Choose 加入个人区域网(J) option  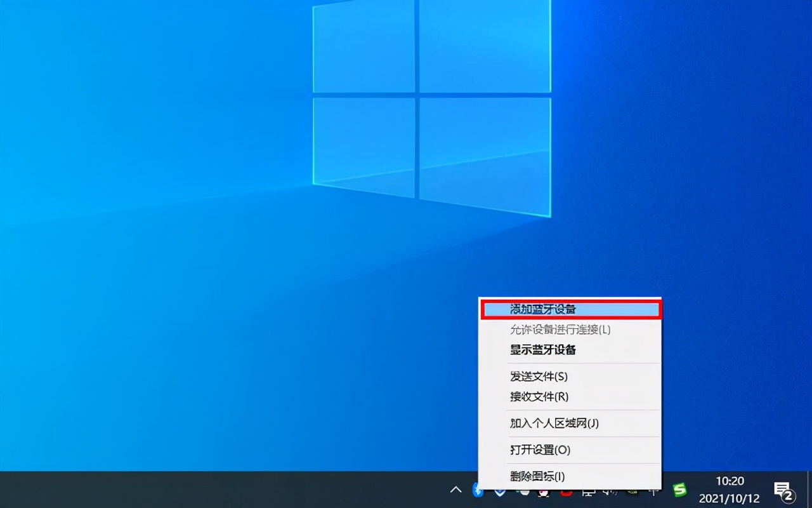(570, 424)
